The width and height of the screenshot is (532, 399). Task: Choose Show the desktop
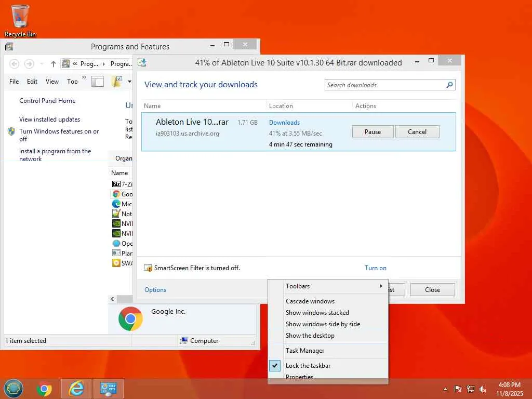[x=328, y=336]
